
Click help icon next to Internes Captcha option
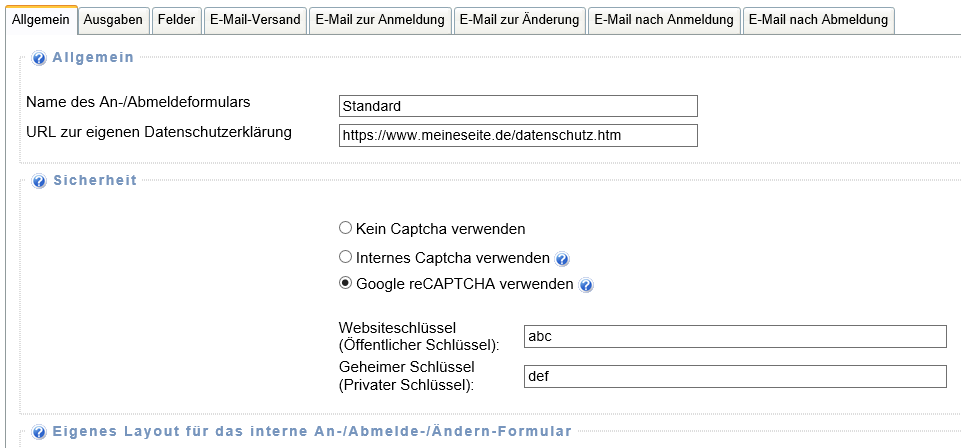563,259
